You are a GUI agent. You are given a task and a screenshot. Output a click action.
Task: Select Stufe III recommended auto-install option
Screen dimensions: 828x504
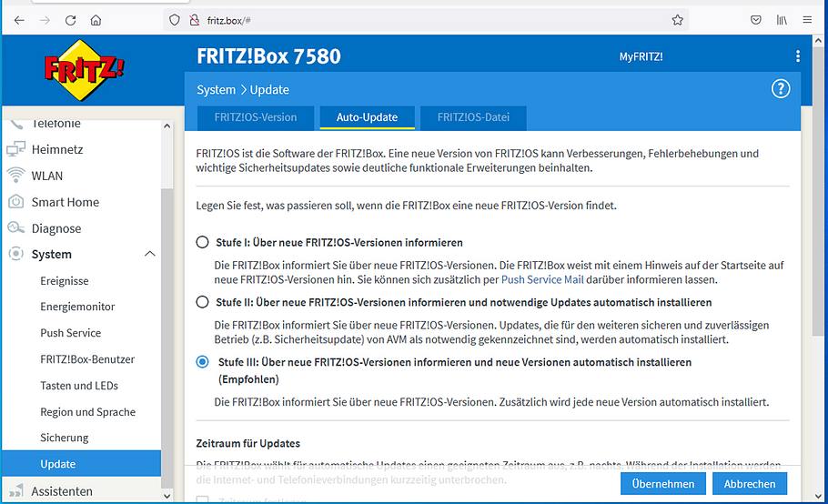tap(203, 362)
